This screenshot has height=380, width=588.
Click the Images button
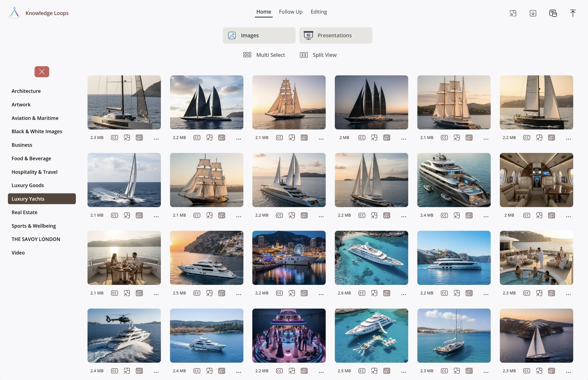[259, 35]
